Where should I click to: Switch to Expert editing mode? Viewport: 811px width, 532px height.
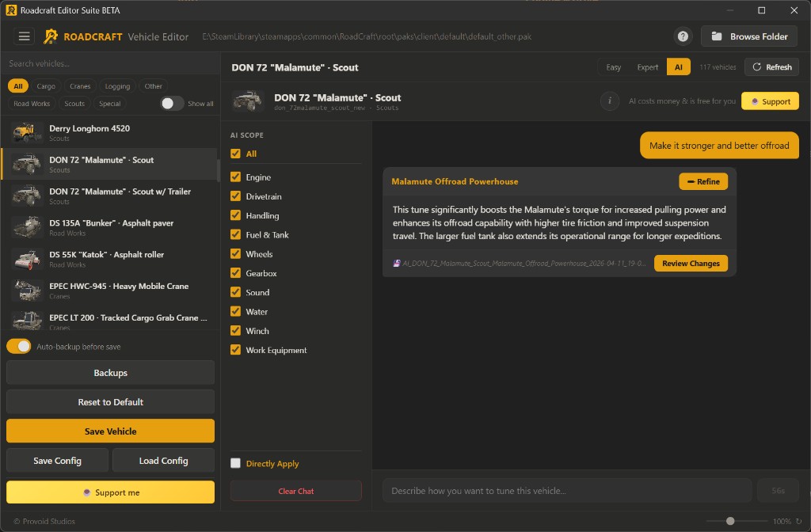click(648, 67)
